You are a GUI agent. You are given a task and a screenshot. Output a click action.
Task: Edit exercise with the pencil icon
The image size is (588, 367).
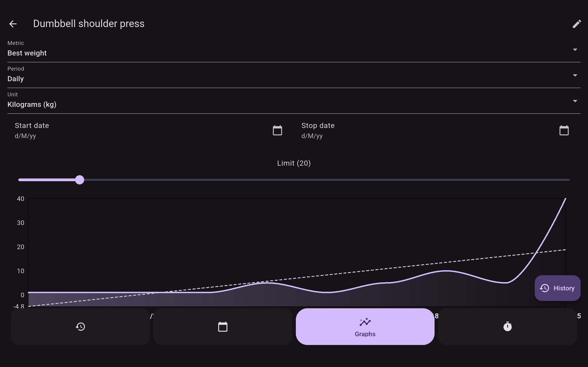click(577, 24)
